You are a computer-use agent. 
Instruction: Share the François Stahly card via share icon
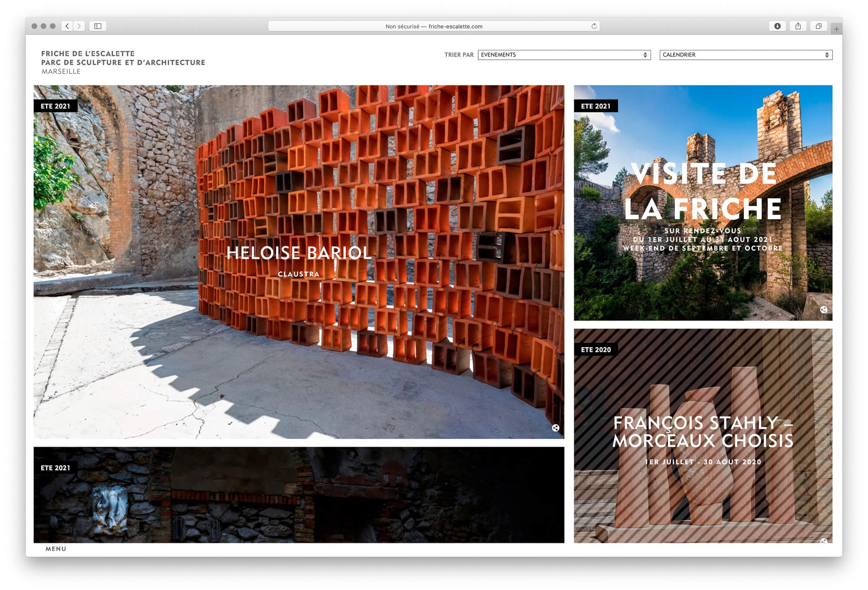point(823,541)
